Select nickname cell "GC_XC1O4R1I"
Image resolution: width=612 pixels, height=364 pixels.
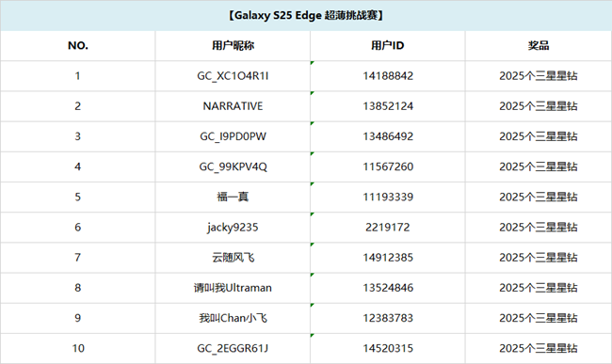pos(233,75)
